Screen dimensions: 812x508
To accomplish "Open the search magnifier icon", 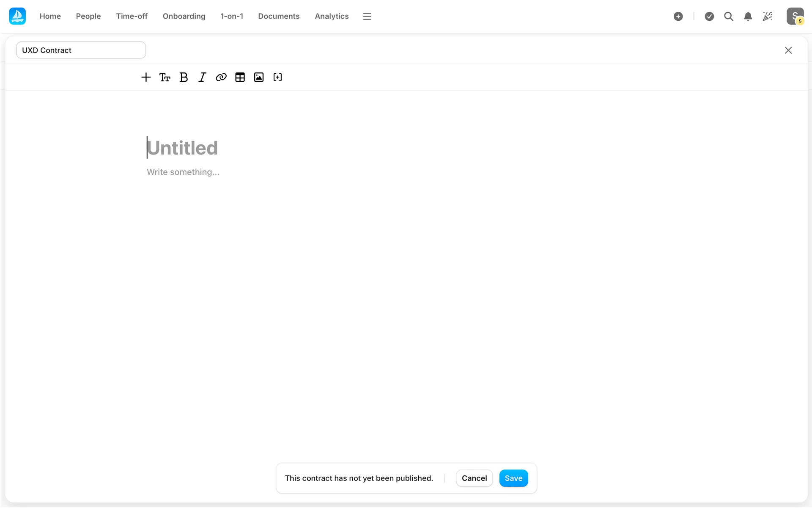I will [728, 16].
